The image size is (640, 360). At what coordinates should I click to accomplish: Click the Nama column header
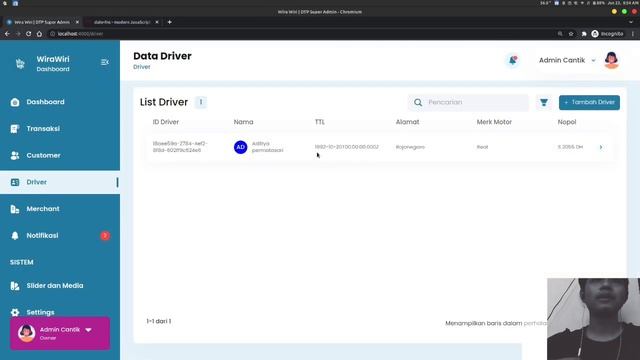(243, 122)
